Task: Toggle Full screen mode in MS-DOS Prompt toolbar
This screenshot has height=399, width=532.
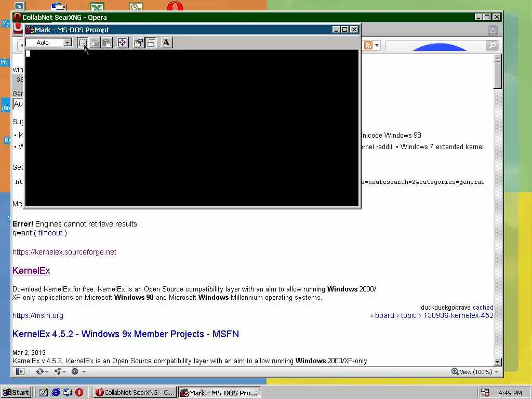Action: [x=123, y=43]
